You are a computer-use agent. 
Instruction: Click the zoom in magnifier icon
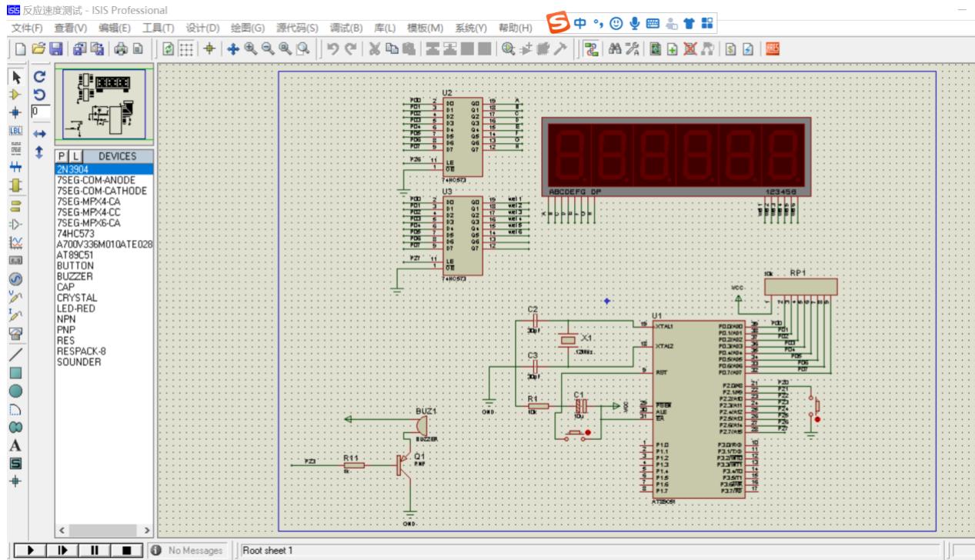point(251,48)
